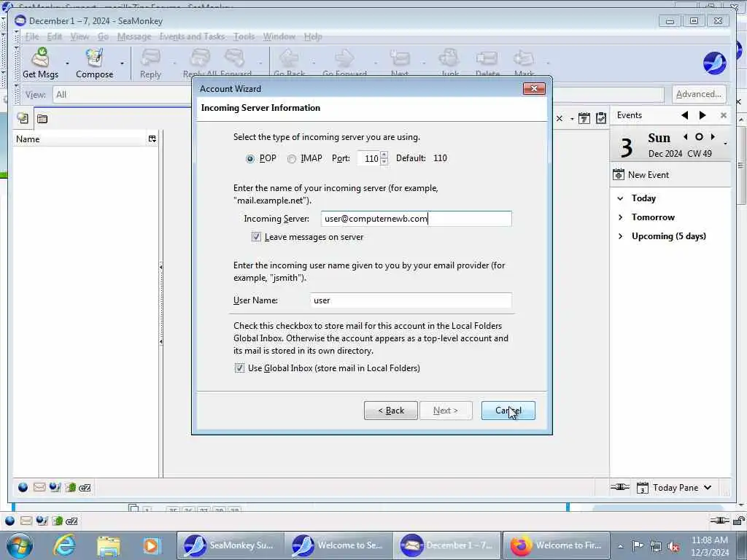The height and width of the screenshot is (560, 747).
Task: Click the Forward toolbar icon
Action: tap(234, 58)
